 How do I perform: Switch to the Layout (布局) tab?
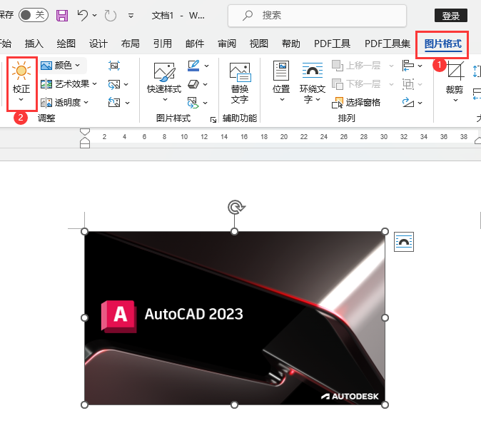click(x=131, y=44)
